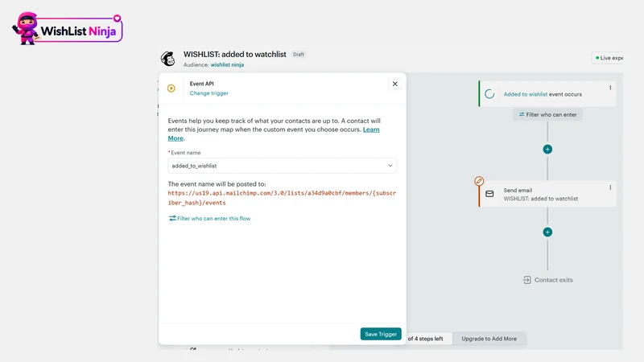Open options menu on Send email step
This screenshot has width=644, height=362.
click(x=610, y=187)
